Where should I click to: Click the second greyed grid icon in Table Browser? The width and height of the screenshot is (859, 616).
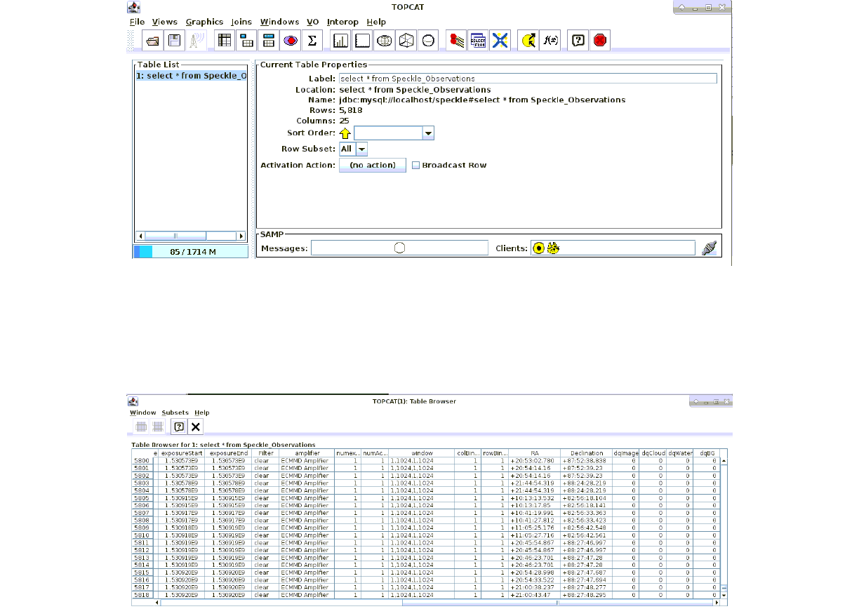(158, 427)
